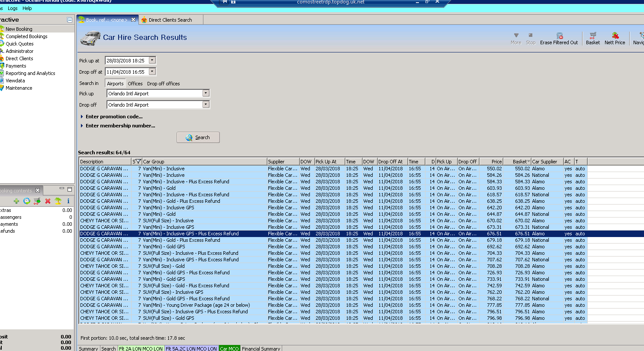Switch to the Book. ref. <none> tab
Screen dimensions: 644x351
[106, 20]
